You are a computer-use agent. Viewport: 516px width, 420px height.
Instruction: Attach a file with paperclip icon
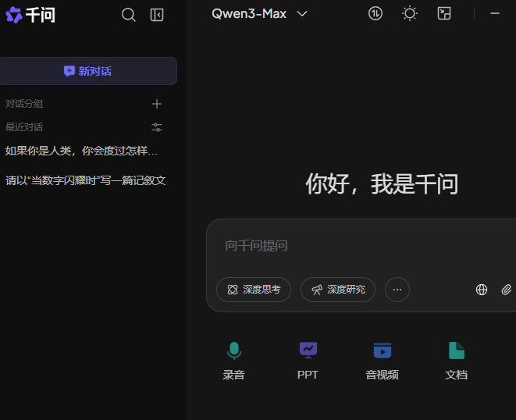point(506,290)
